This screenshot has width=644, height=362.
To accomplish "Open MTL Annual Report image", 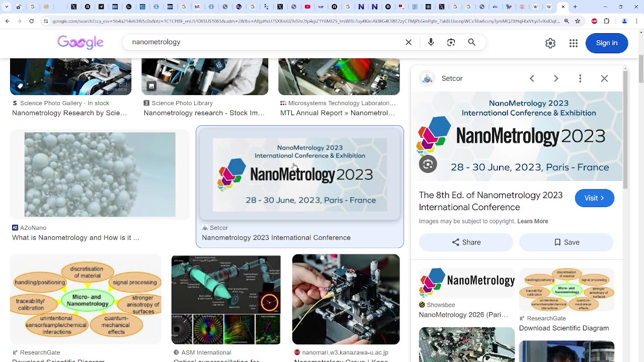I will tap(339, 76).
